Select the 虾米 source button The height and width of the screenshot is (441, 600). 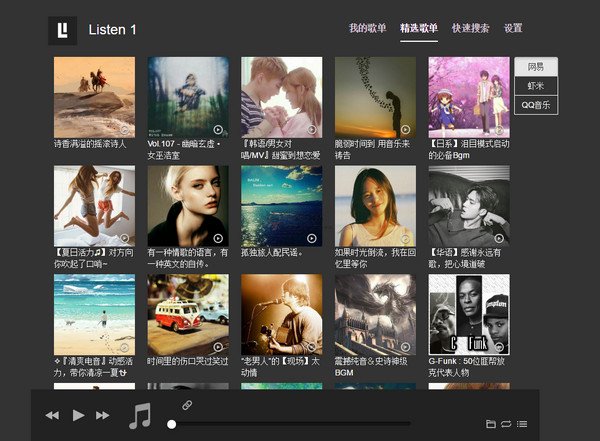[536, 86]
